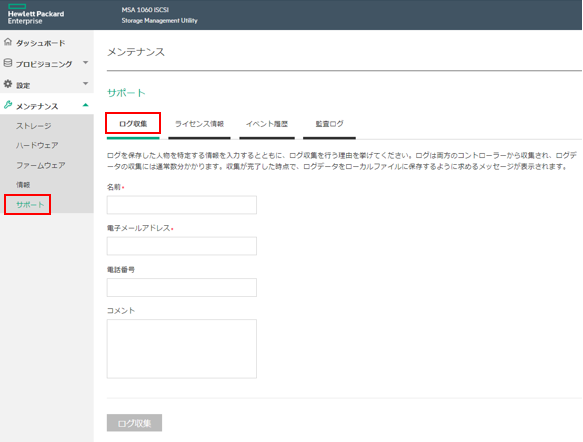This screenshot has height=442, width=583.
Task: Focus the コメント text area
Action: coord(181,349)
